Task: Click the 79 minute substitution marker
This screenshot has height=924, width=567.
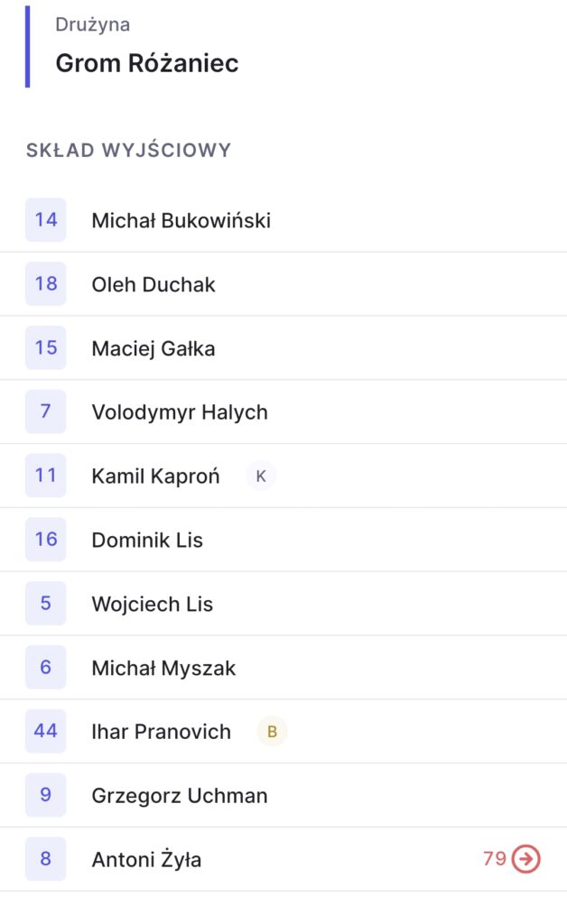Action: point(495,859)
